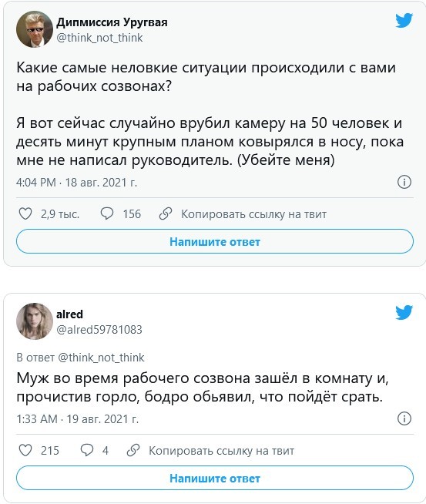
Task: Like alred's reply with 215 likes
Action: click(25, 450)
